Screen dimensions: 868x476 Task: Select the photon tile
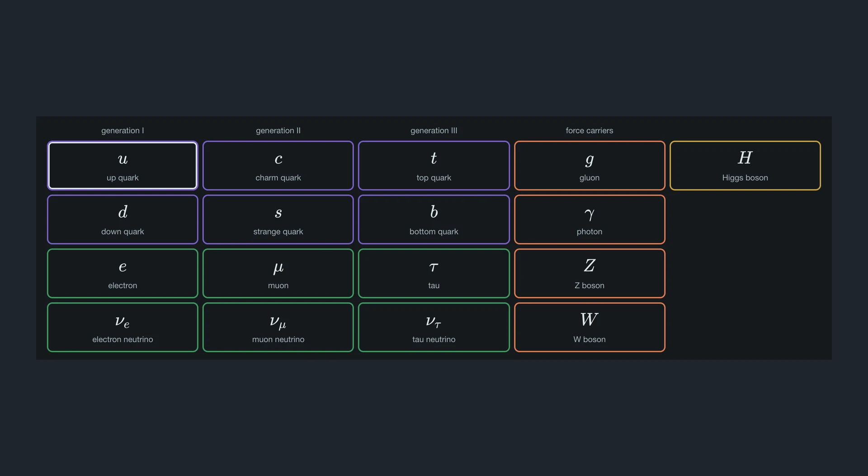590,219
